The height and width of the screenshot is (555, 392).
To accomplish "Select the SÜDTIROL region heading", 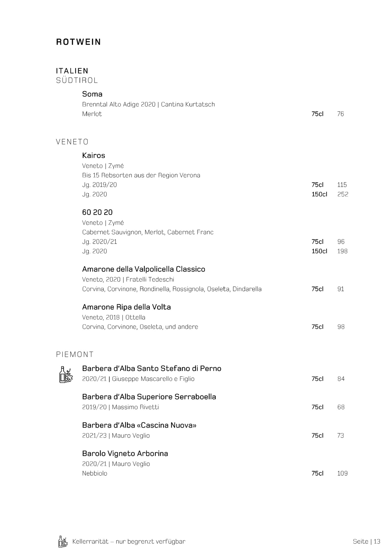I will (77, 80).
